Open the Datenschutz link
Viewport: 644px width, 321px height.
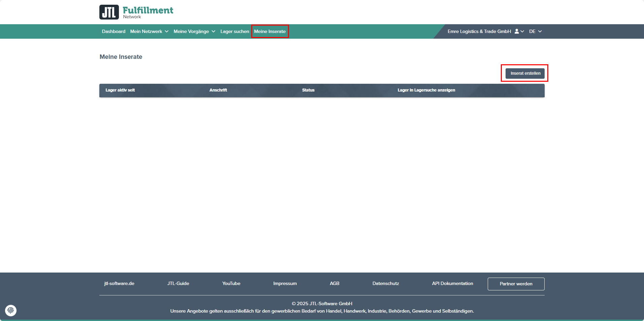tap(386, 283)
